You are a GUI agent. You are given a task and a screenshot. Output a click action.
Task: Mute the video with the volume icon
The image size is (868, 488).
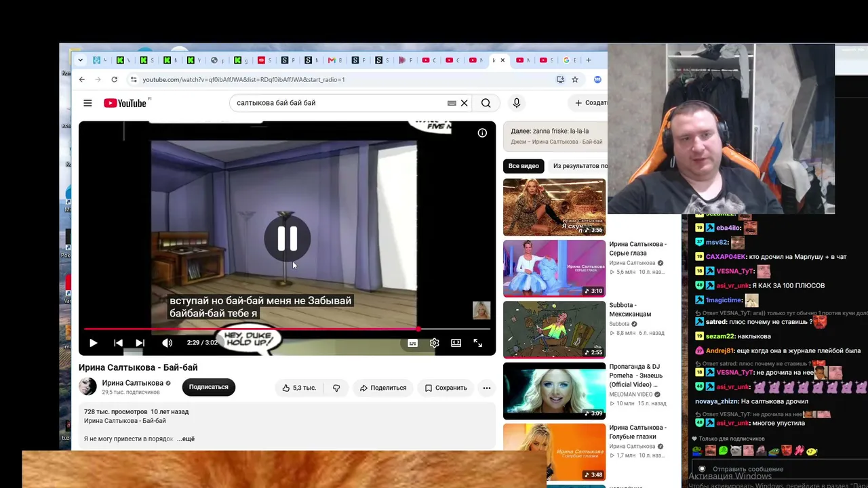pos(167,343)
